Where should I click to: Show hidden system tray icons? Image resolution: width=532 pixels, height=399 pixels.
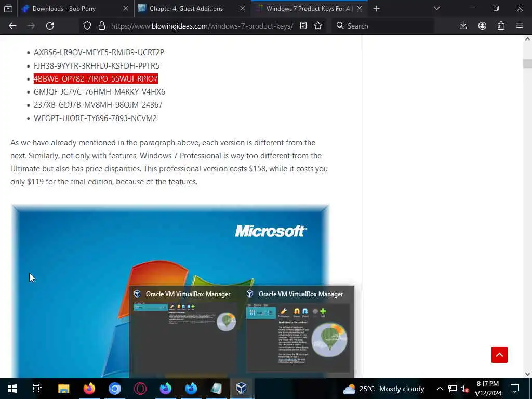click(440, 389)
